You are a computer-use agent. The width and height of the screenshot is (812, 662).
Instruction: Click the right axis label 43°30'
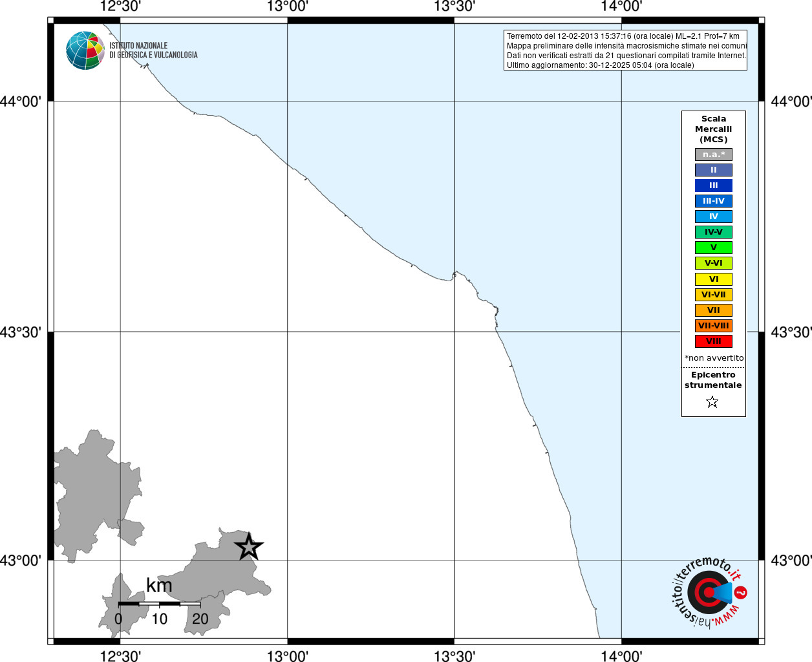point(791,332)
